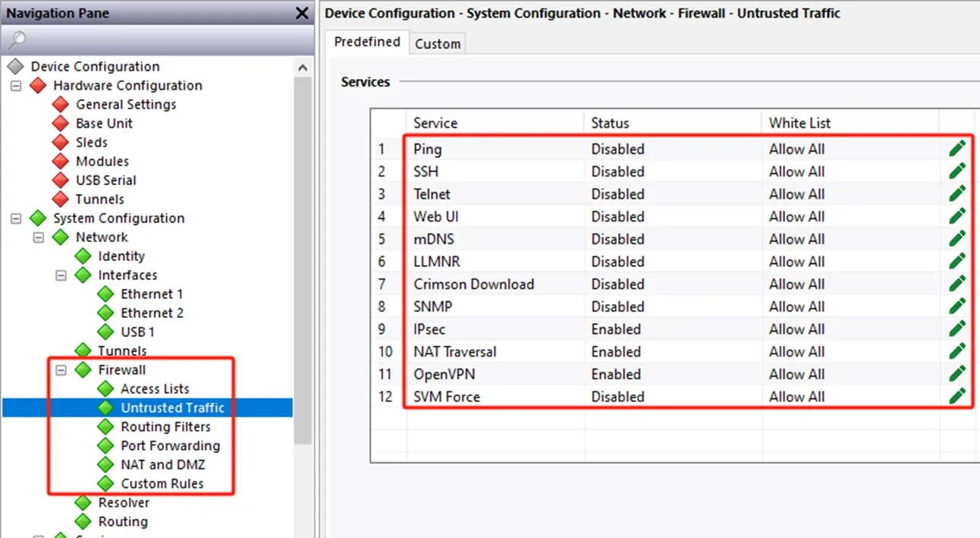Screen dimensions: 980x538
Task: Switch to the Custom tab
Action: coord(438,44)
